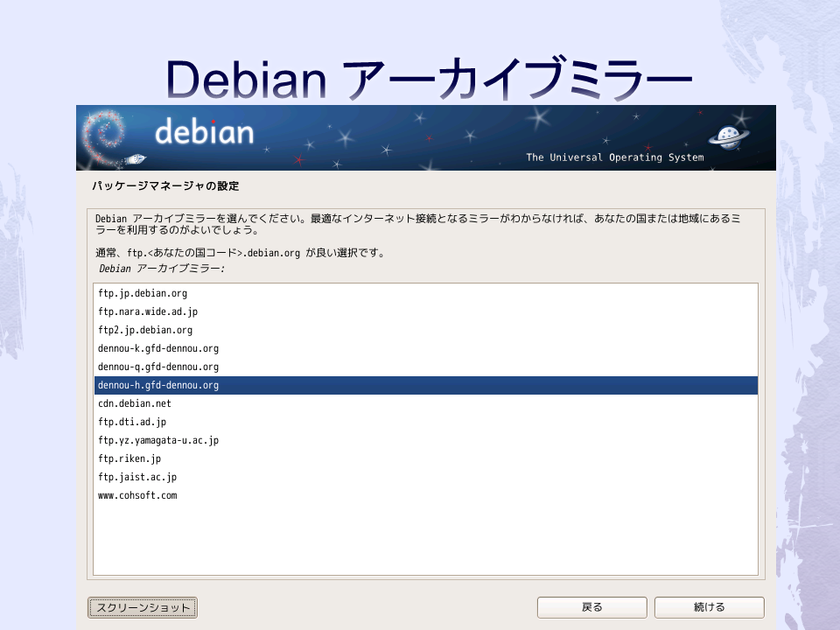The image size is (840, 630).
Task: Choose dennou-k.gfd-dennou.org from the list
Action: click(426, 348)
